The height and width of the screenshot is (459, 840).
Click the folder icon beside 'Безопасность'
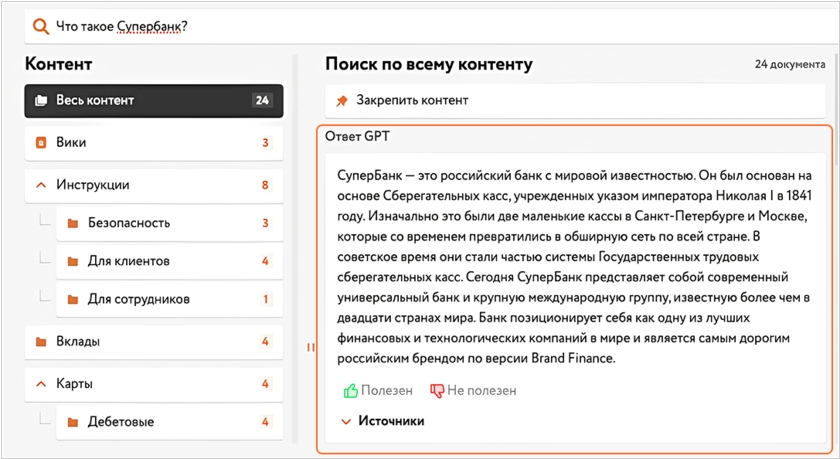click(x=73, y=223)
